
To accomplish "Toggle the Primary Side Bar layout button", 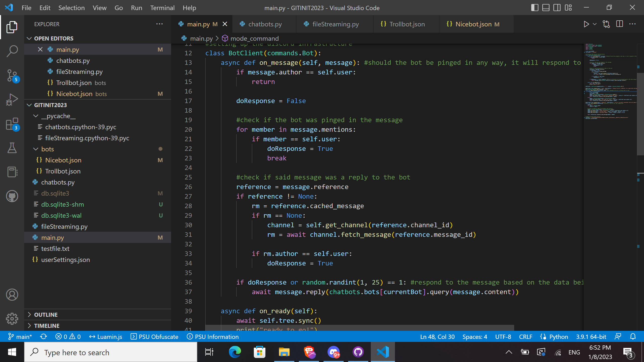I will click(x=535, y=8).
